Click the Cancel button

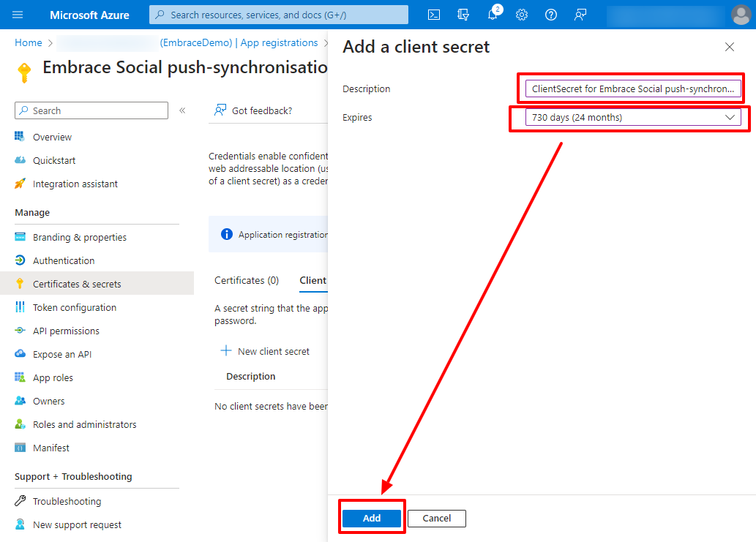pyautogui.click(x=437, y=519)
